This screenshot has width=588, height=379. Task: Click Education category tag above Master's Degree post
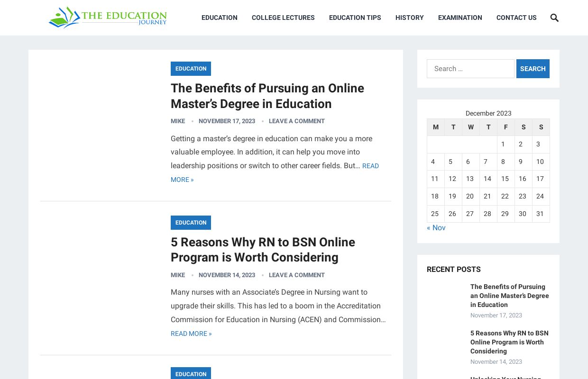pos(191,69)
